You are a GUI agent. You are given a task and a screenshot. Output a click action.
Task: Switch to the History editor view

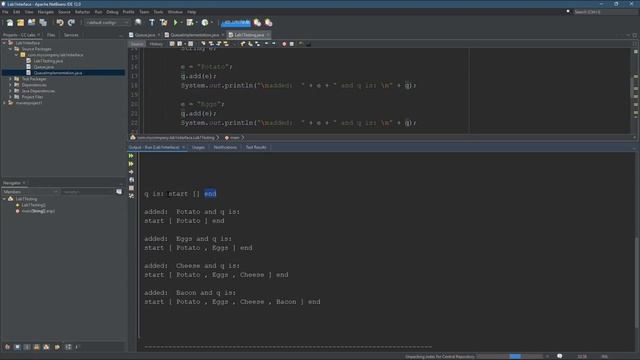click(156, 44)
